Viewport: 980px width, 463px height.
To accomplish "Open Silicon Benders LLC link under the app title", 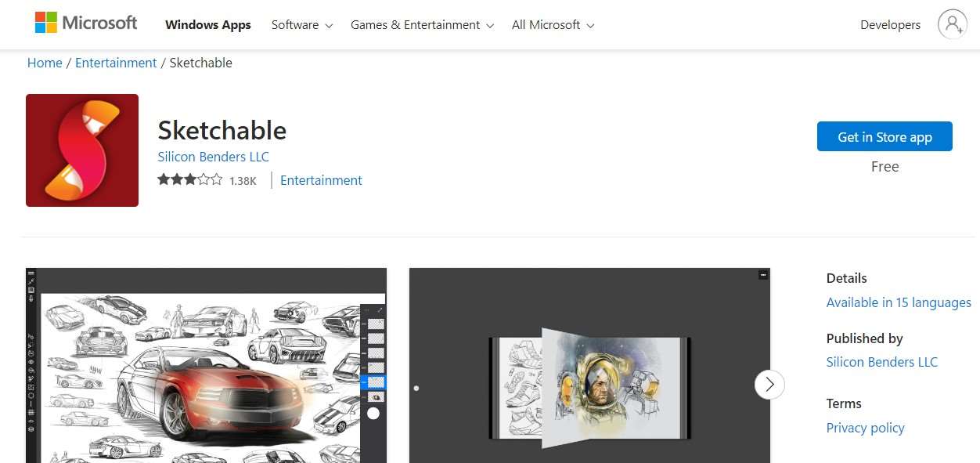I will (213, 157).
